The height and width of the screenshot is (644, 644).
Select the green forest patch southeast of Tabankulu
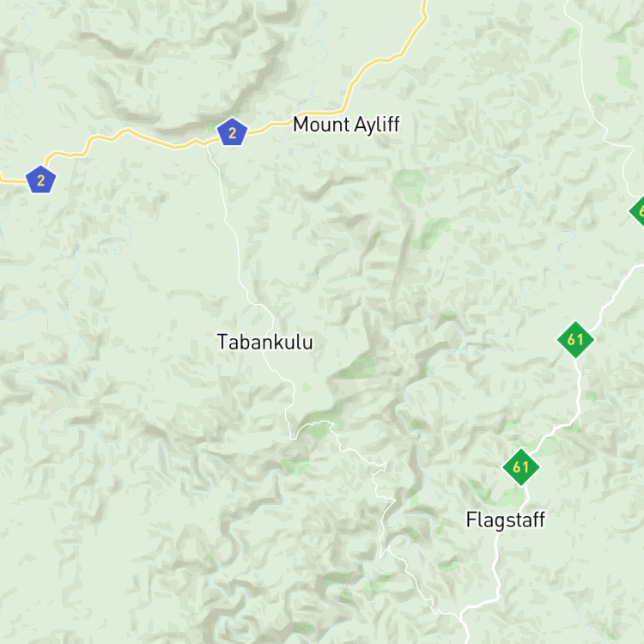coord(358,367)
